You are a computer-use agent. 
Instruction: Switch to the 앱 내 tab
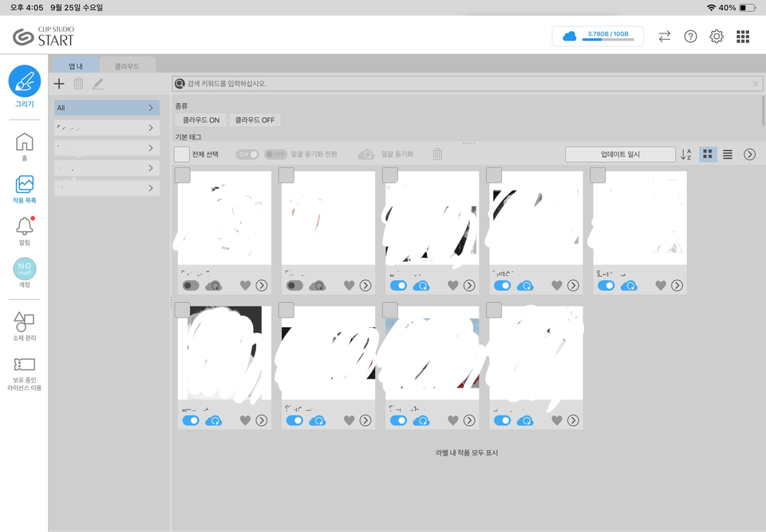75,65
